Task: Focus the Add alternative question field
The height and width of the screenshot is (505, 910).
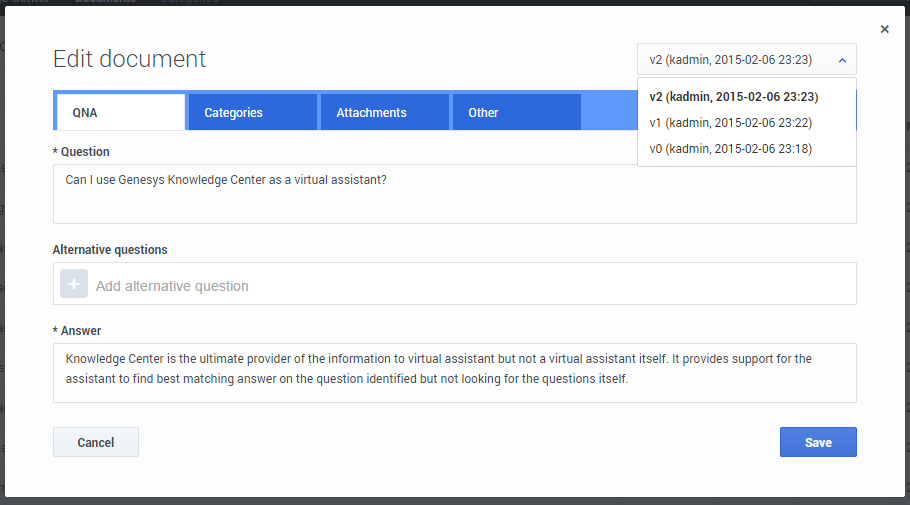Action: click(470, 286)
